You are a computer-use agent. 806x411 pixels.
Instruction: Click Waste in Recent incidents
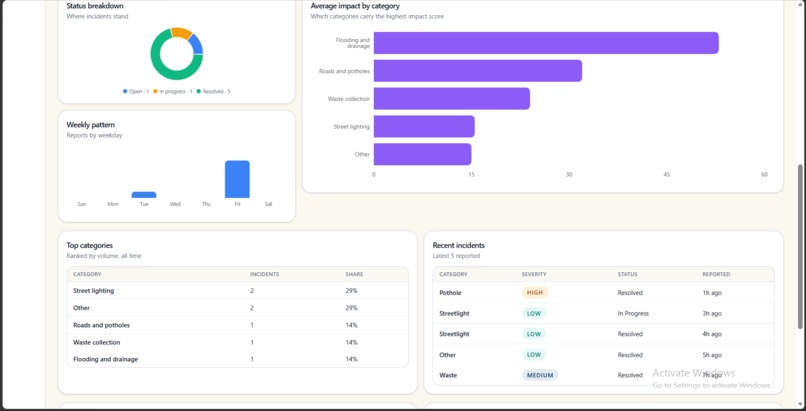(448, 375)
